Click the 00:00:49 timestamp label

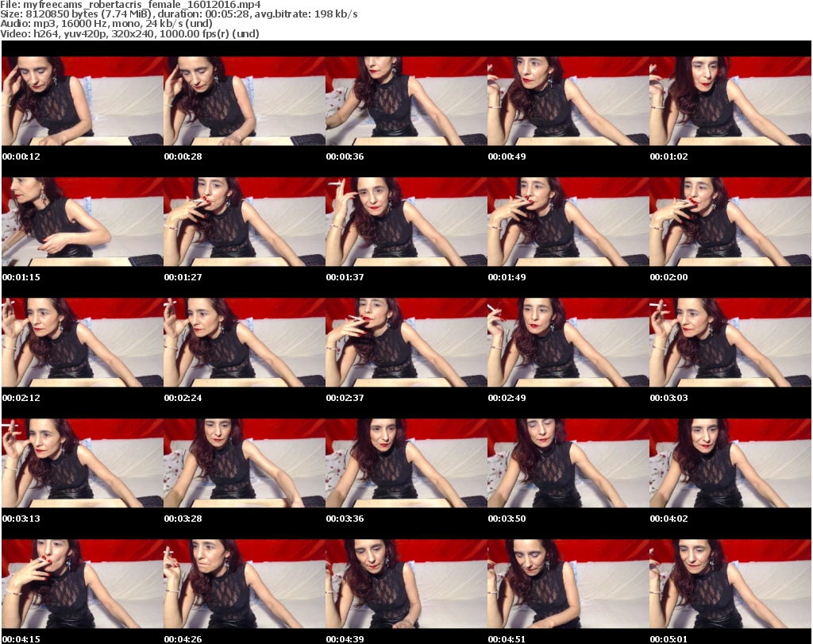tap(507, 156)
